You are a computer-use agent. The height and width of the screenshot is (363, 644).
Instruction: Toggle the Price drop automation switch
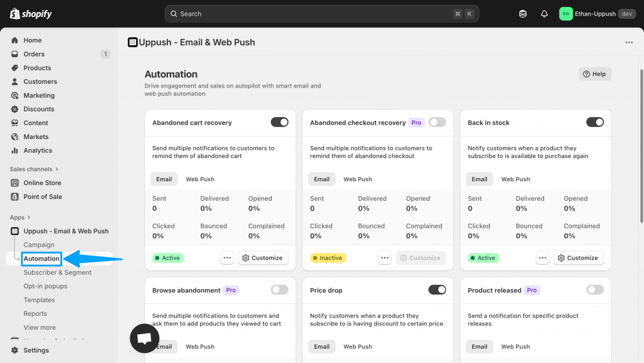pyautogui.click(x=436, y=290)
